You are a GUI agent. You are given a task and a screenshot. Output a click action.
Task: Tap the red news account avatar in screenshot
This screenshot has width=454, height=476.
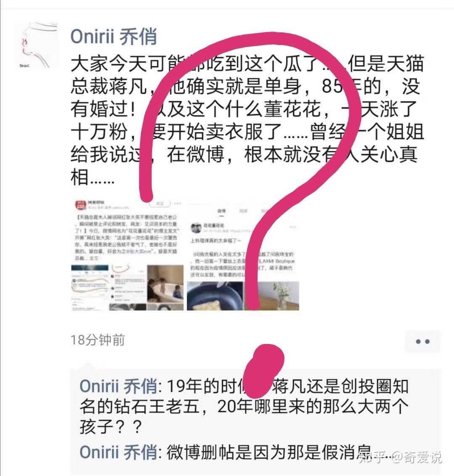(x=81, y=205)
